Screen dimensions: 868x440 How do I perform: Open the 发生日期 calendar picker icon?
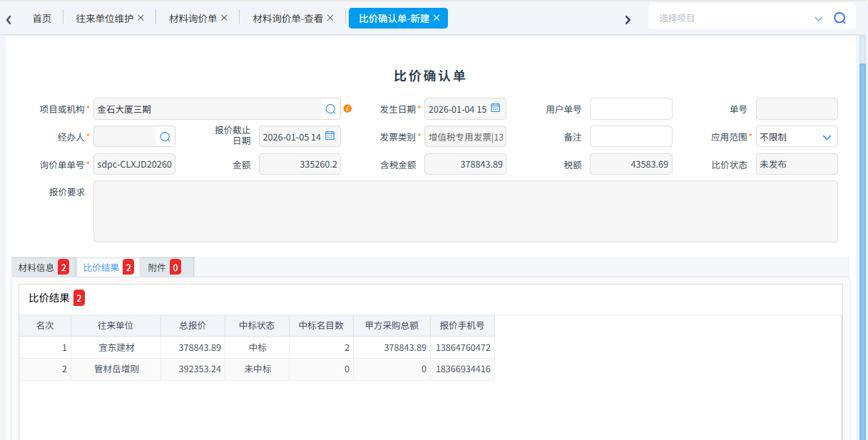click(495, 108)
